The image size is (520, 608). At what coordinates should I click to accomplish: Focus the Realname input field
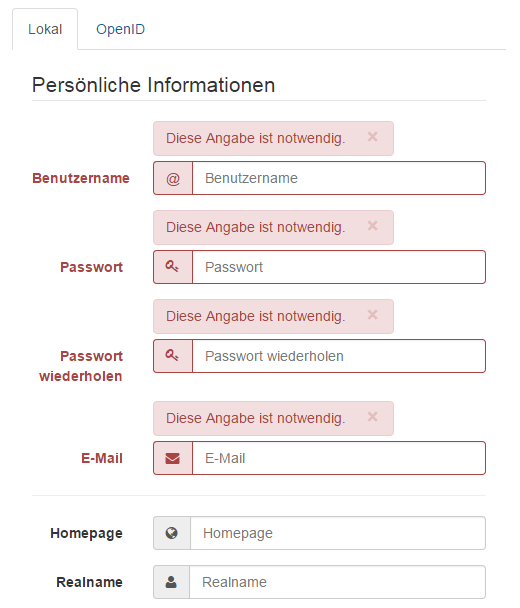[x=337, y=582]
